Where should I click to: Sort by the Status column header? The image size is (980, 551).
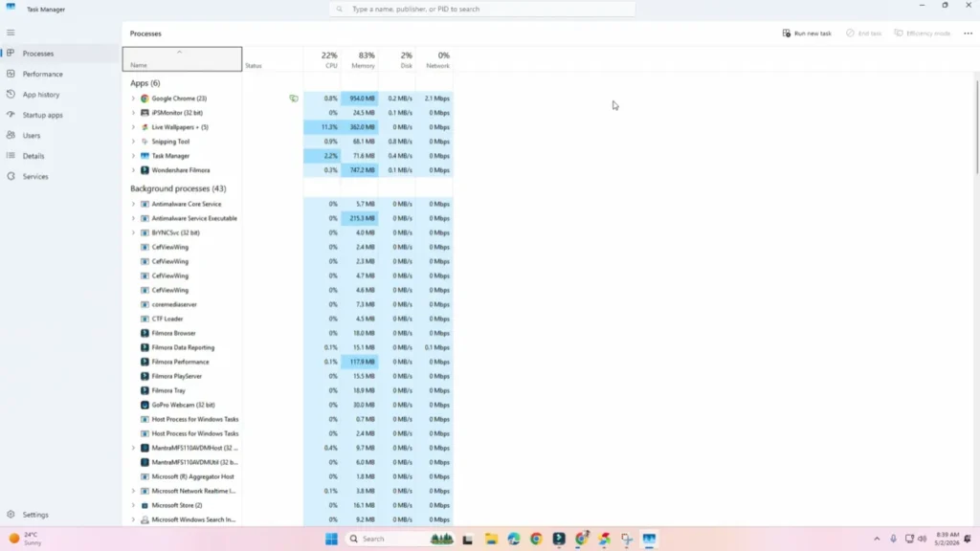(x=273, y=58)
